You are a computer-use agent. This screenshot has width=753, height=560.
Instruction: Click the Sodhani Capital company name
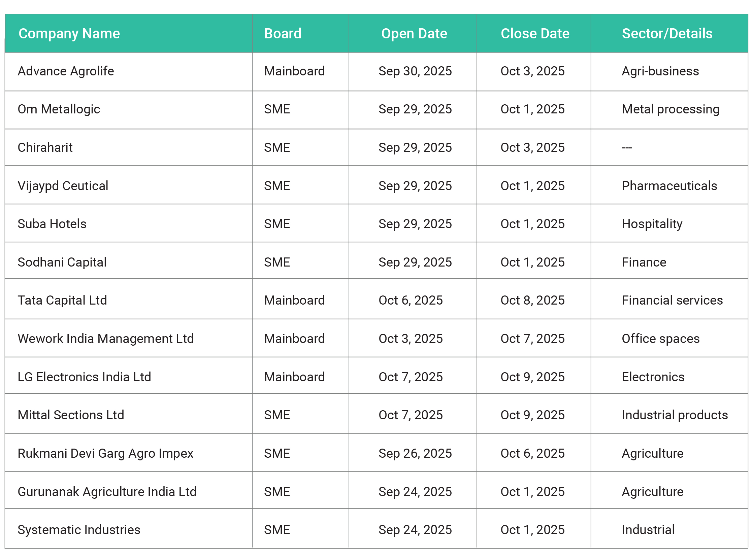tap(62, 262)
